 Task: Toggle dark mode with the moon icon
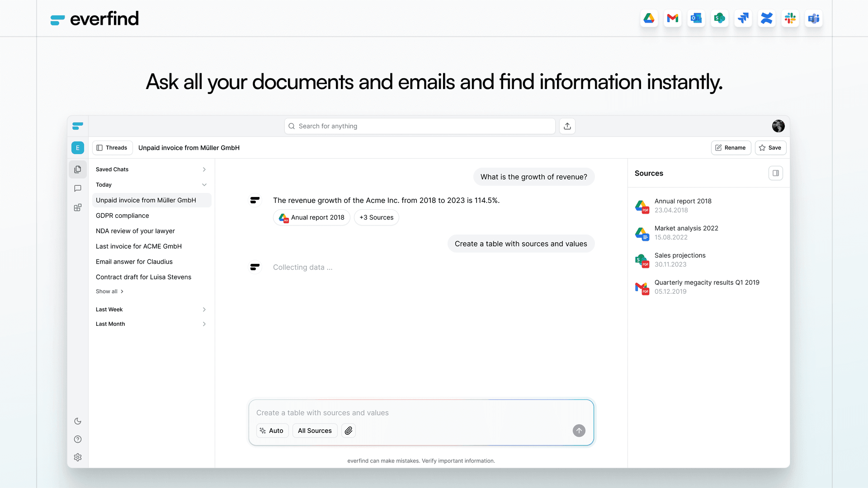tap(77, 421)
